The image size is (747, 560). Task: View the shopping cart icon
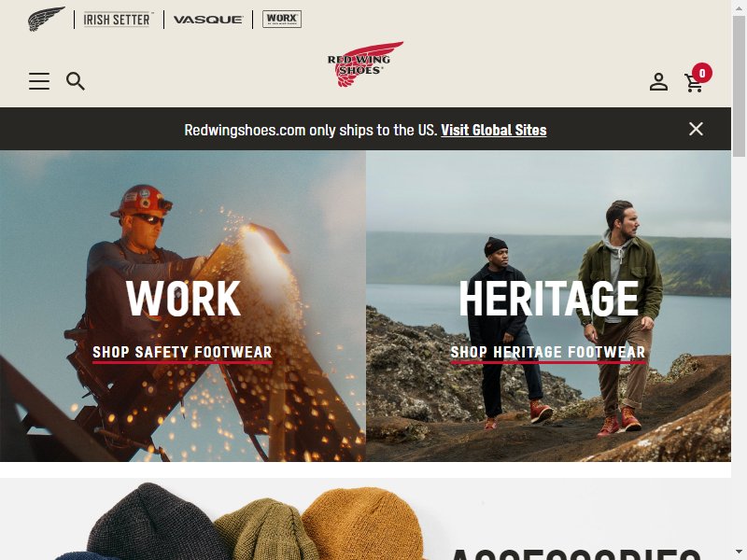click(694, 83)
